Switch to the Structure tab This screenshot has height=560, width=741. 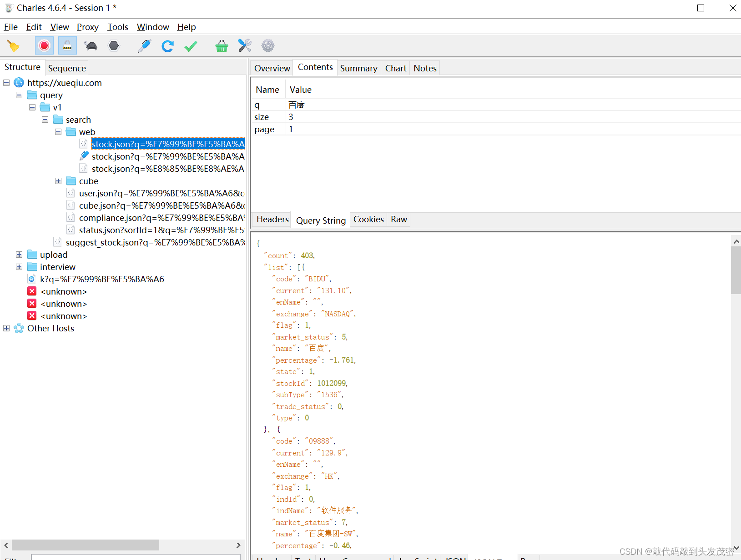(22, 67)
